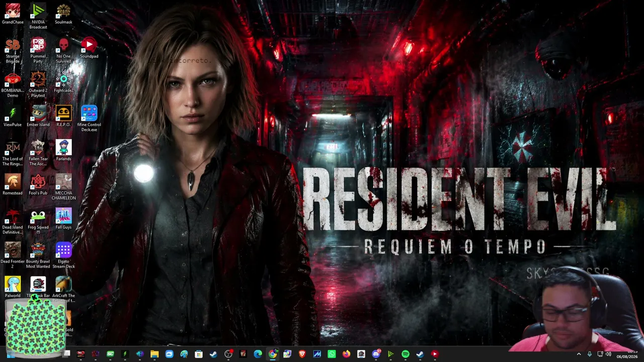Open fifine Control Deck.exe shortcut
This screenshot has width=644, height=362.
click(x=89, y=119)
